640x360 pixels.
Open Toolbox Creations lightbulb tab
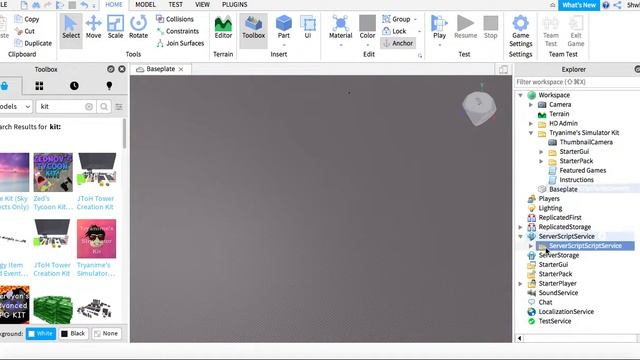(x=109, y=86)
